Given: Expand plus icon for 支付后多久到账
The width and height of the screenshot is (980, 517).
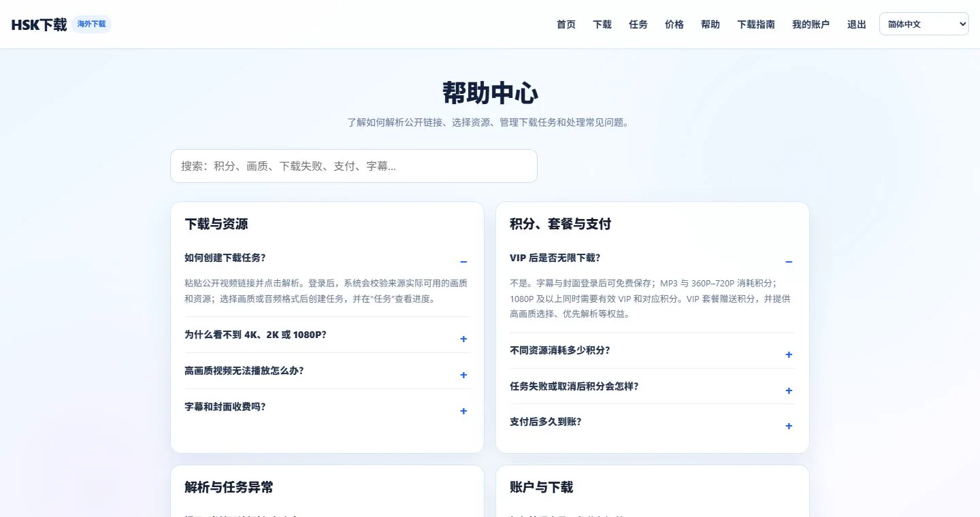Looking at the screenshot, I should [789, 426].
